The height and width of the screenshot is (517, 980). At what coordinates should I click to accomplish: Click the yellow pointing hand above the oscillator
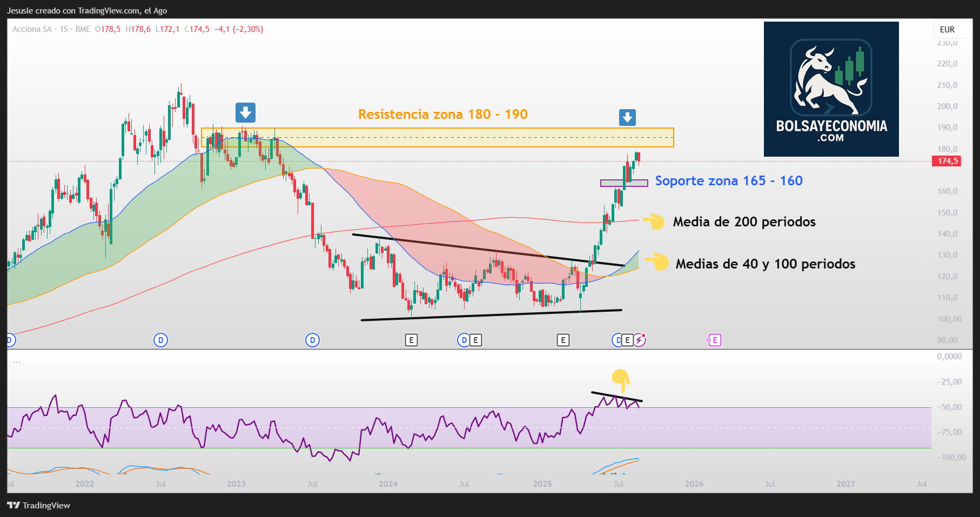[621, 380]
